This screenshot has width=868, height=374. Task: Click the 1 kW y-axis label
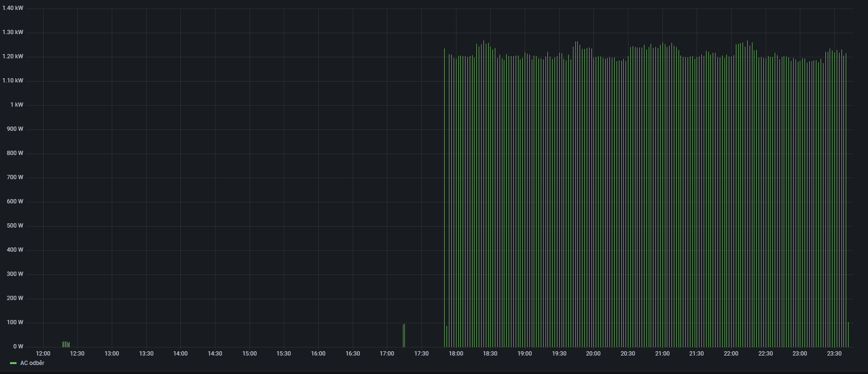tap(17, 105)
